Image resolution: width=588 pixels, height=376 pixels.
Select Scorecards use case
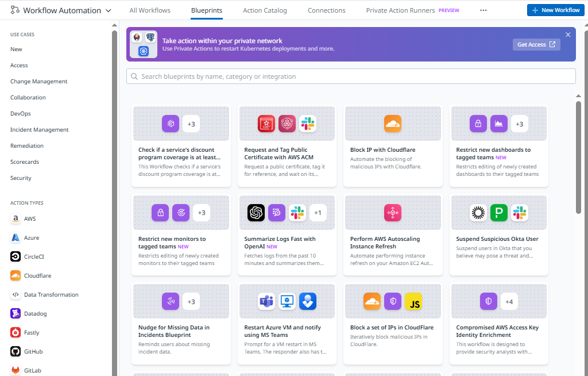tap(24, 162)
